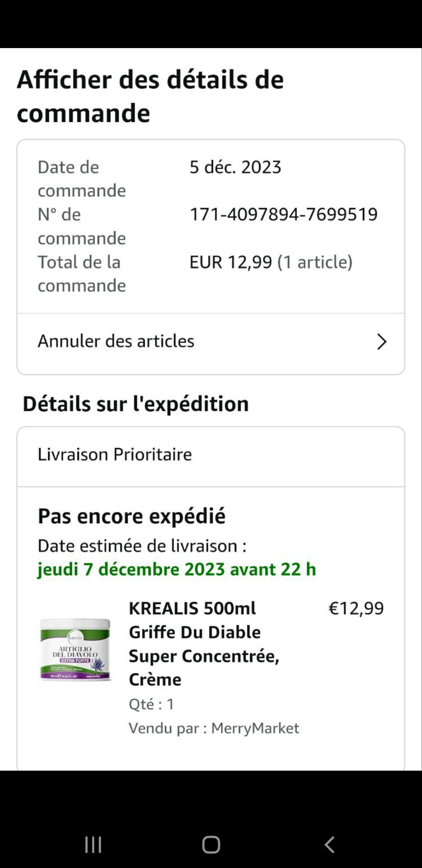Tap the Afficher des détails de commande title

click(x=150, y=96)
